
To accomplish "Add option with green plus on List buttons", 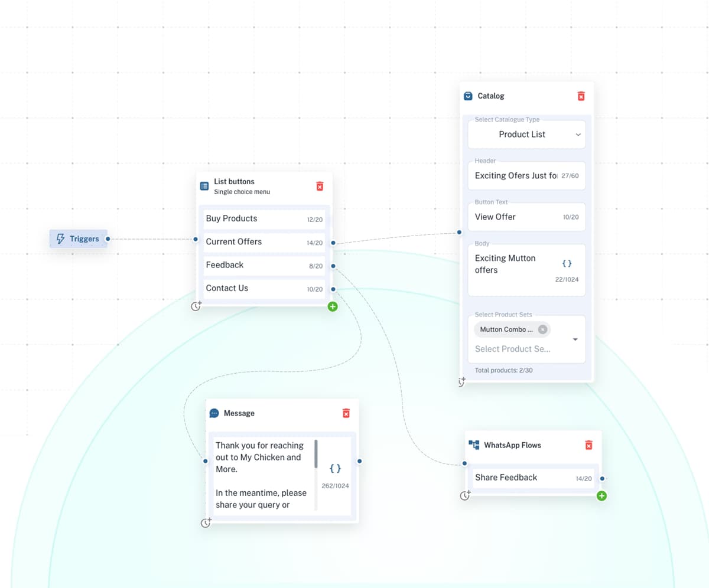I will click(333, 306).
